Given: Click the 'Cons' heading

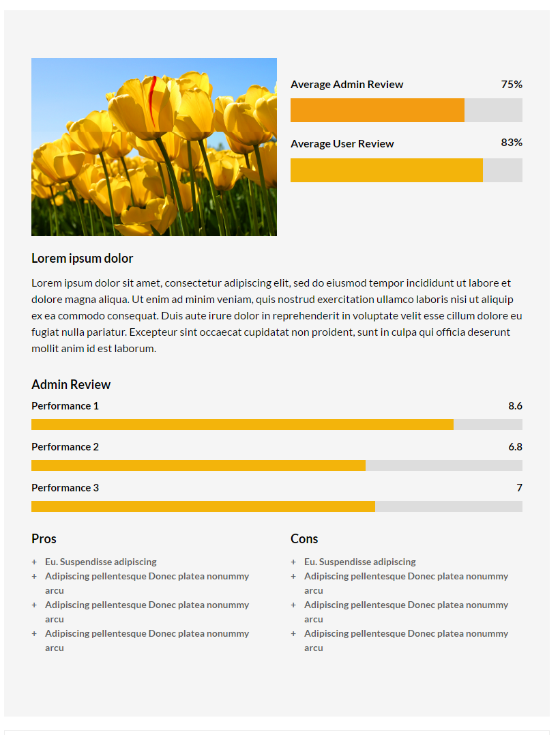Looking at the screenshot, I should tap(304, 538).
